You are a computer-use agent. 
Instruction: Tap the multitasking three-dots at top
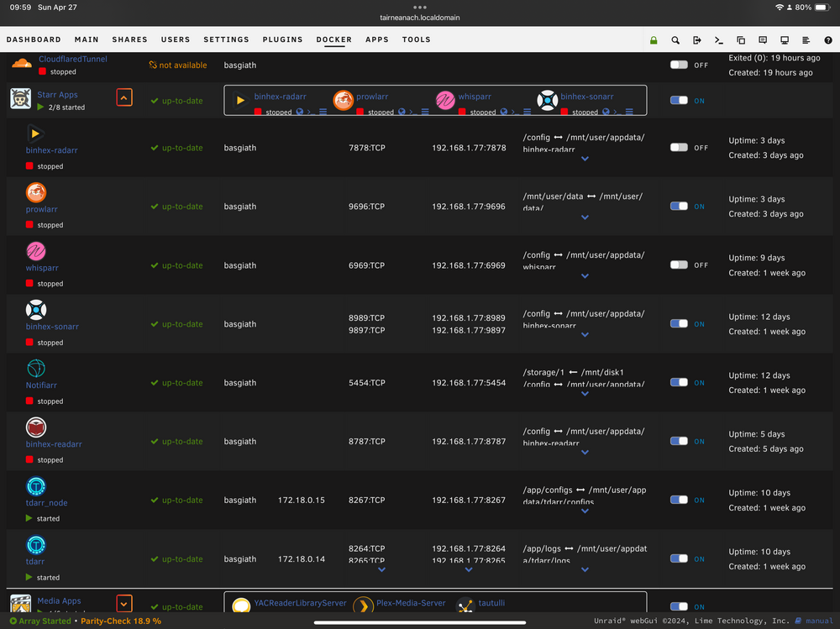[420, 7]
